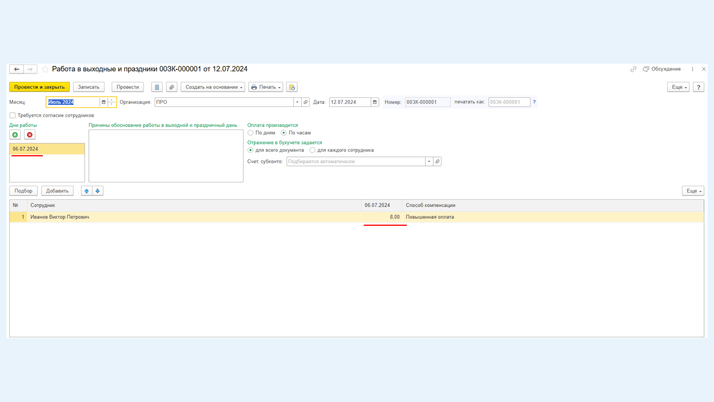The image size is (714, 402).
Task: Enable "Требуется согласие сотрудников" checkbox
Action: (x=13, y=115)
